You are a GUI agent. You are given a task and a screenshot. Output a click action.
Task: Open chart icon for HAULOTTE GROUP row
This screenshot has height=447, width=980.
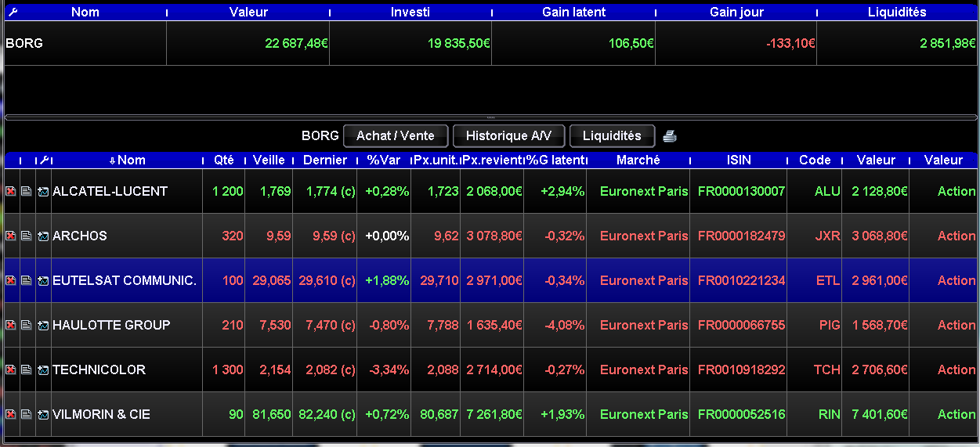43,325
